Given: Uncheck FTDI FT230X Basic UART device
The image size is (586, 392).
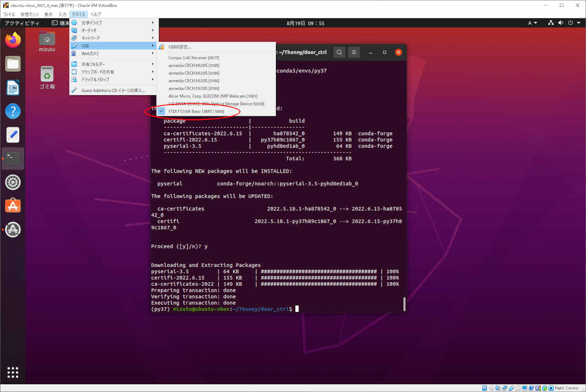Looking at the screenshot, I should tap(196, 111).
